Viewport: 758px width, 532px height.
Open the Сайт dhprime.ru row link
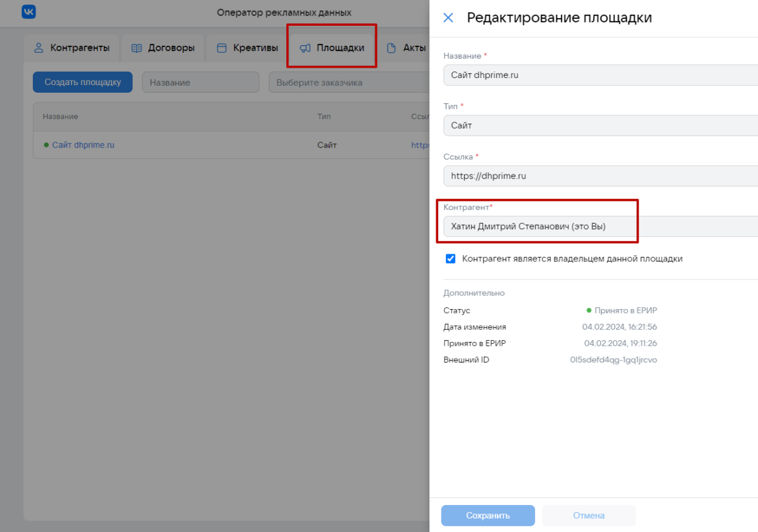click(x=83, y=145)
